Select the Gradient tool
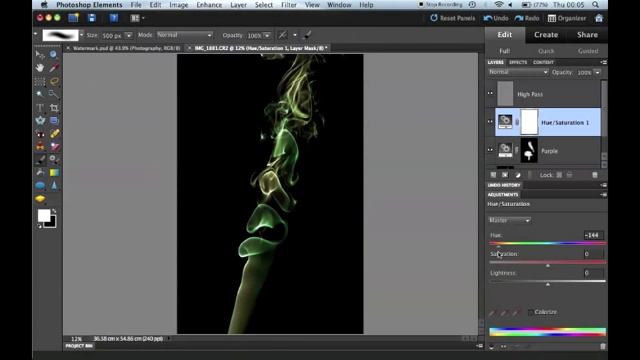The width and height of the screenshot is (640, 360). (x=53, y=173)
